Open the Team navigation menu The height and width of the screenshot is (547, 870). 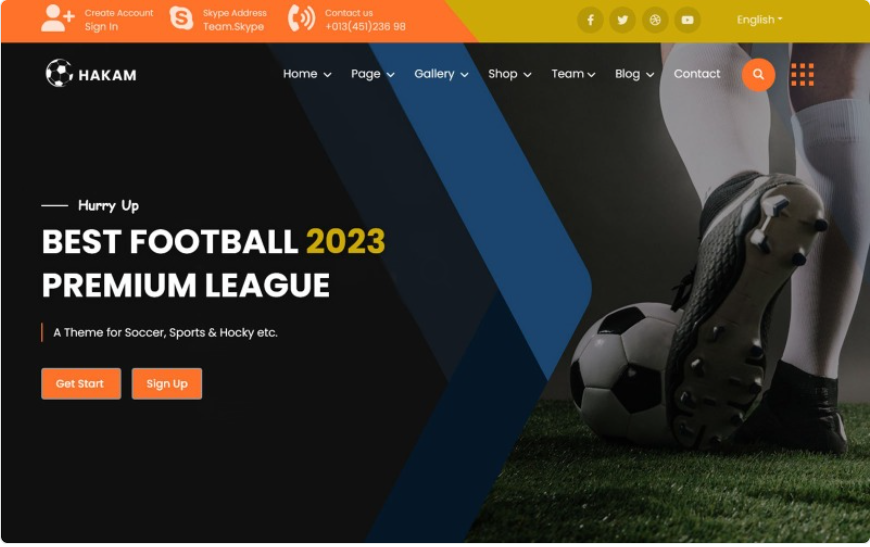click(x=573, y=74)
